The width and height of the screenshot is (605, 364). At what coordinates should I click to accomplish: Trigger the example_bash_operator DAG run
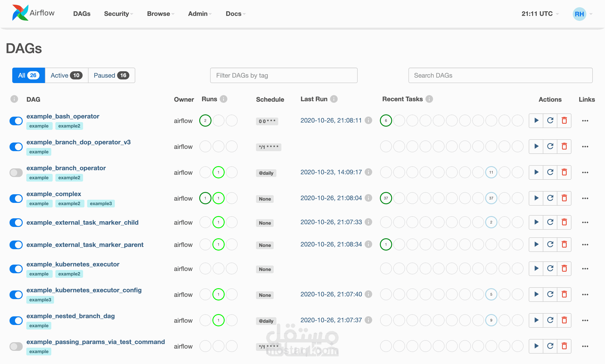coord(536,121)
